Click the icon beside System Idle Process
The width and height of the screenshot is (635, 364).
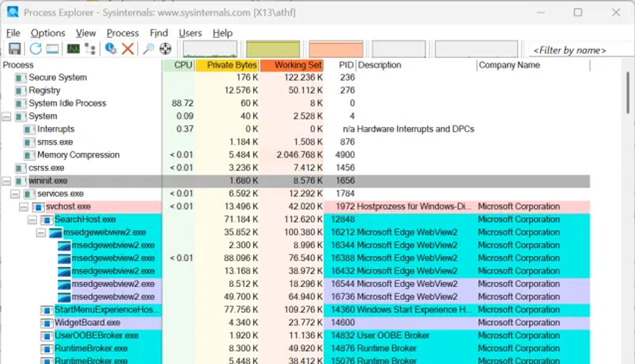pyautogui.click(x=20, y=104)
